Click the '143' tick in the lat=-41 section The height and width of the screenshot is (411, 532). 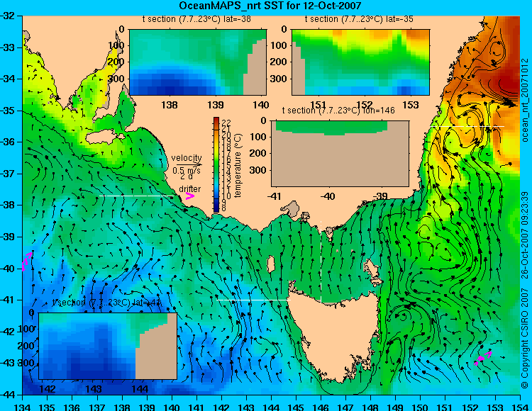click(94, 389)
